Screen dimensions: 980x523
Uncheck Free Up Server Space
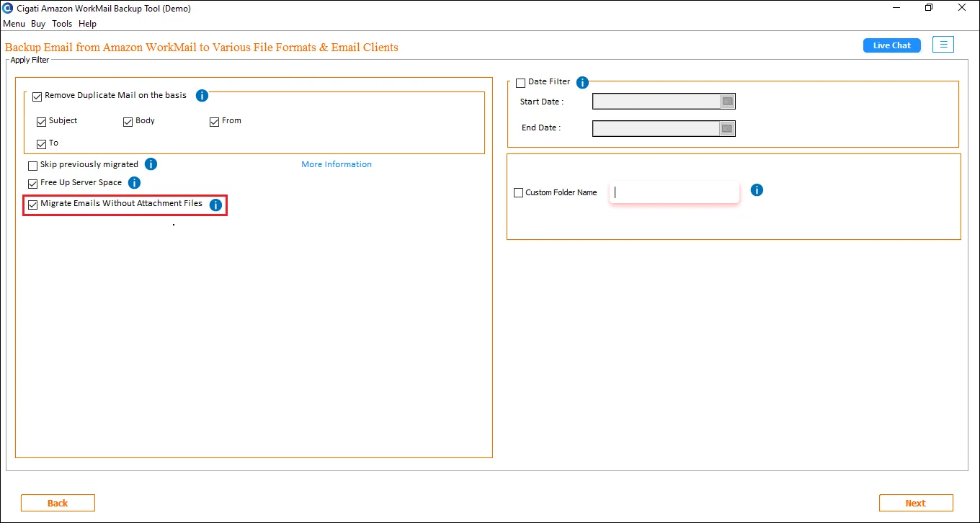32,184
